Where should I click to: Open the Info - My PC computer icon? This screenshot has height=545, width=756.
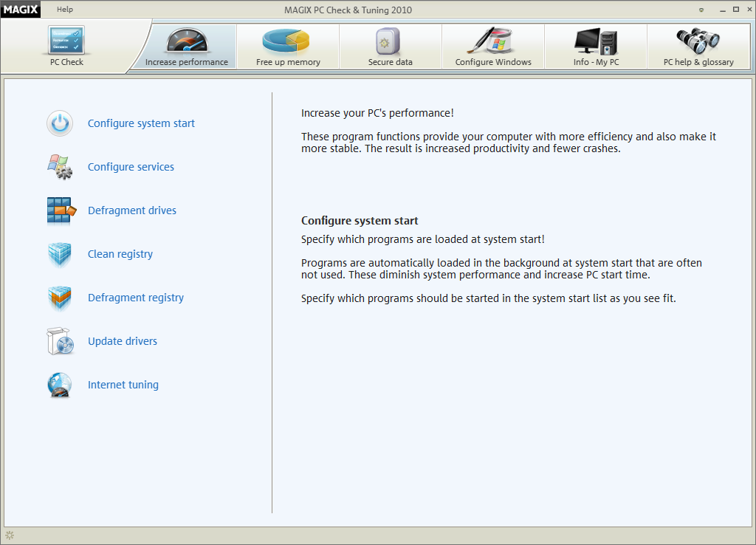596,41
